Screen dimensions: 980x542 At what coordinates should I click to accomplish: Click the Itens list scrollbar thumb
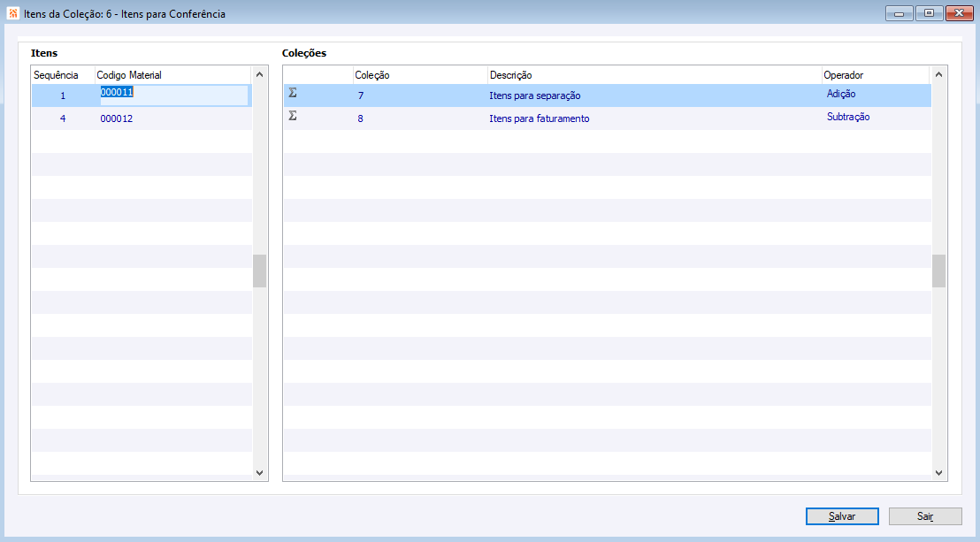tap(260, 271)
